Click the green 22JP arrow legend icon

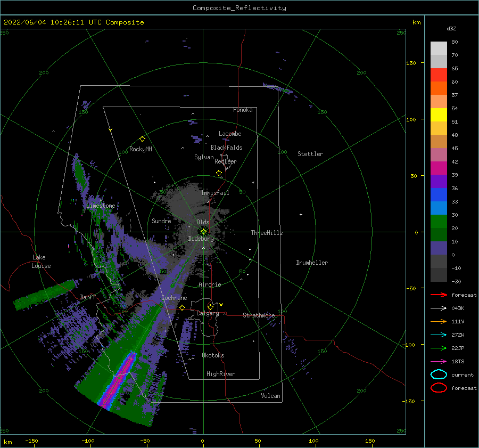439,348
